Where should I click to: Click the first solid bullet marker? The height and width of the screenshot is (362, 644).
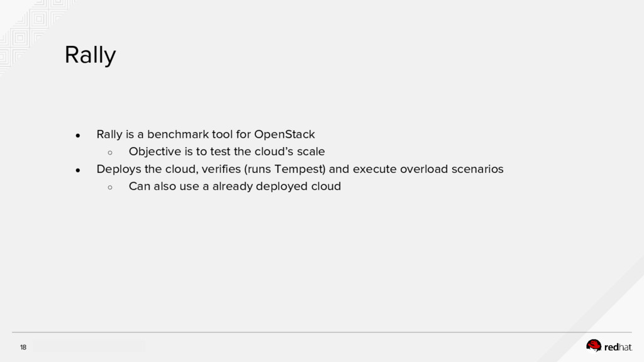(x=77, y=135)
